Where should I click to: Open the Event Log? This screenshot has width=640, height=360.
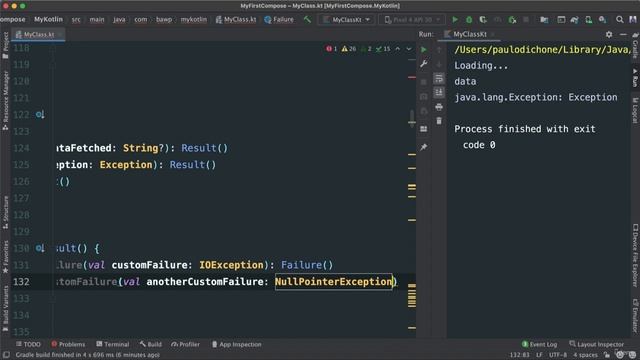(x=539, y=344)
